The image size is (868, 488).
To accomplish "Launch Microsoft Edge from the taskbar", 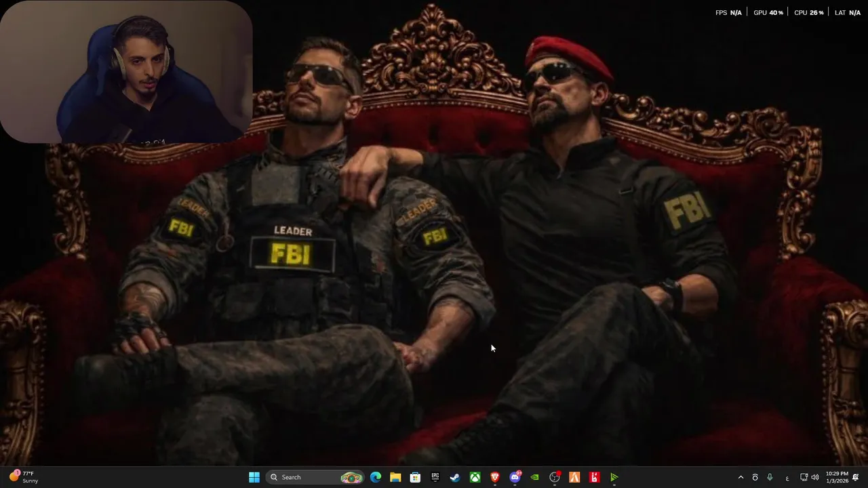I will coord(376,477).
